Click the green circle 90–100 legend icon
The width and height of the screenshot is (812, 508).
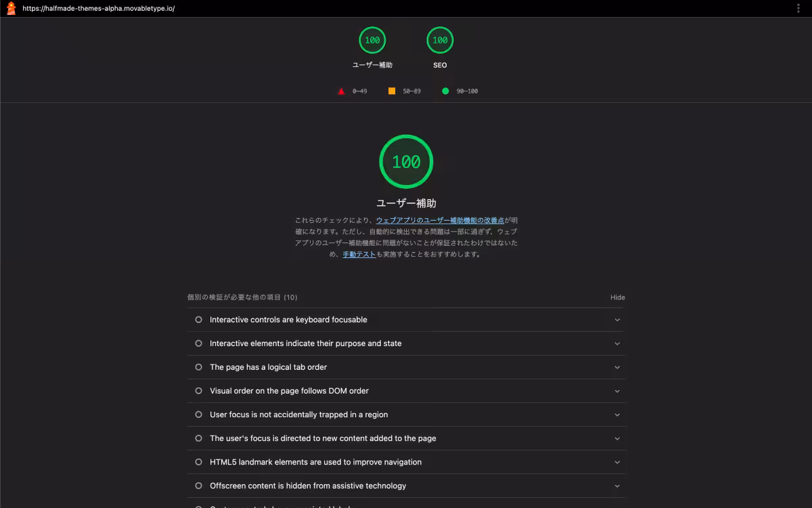coord(445,91)
